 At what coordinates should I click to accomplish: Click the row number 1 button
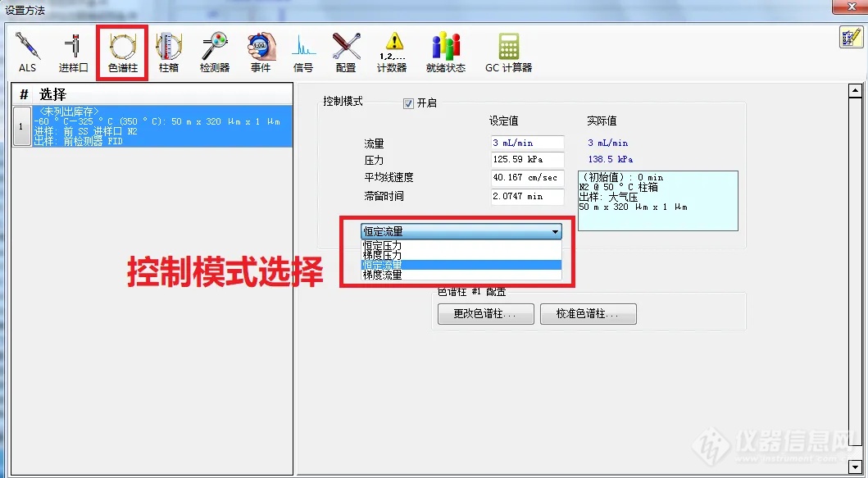pyautogui.click(x=21, y=126)
